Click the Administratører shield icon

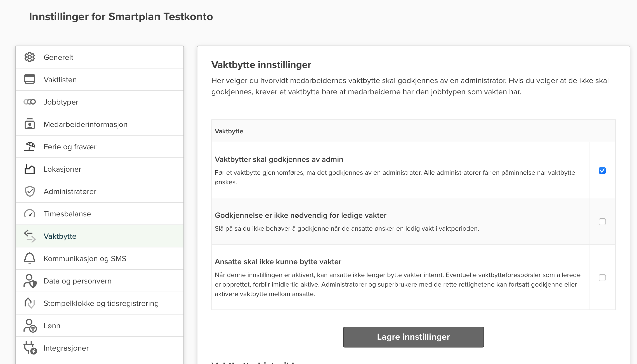[x=30, y=191]
